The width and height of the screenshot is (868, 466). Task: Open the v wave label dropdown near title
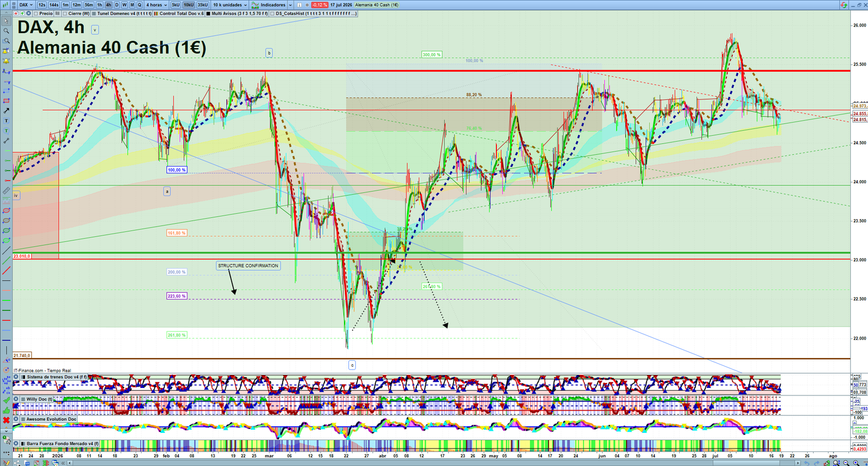pos(95,30)
